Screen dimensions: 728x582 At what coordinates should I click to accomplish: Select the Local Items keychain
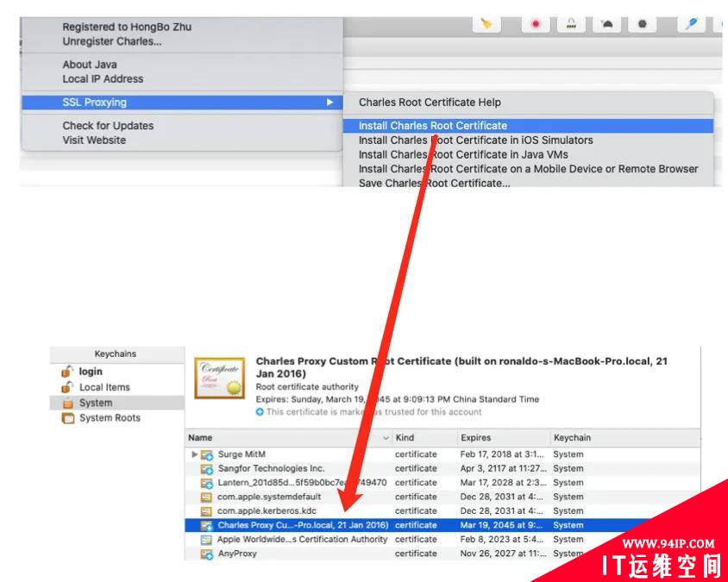104,387
